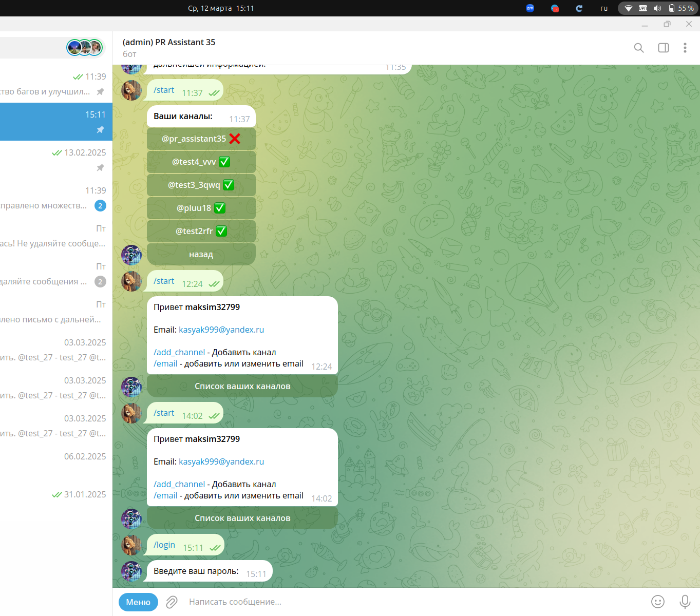Click the /start command sent at 14:02

click(x=164, y=413)
